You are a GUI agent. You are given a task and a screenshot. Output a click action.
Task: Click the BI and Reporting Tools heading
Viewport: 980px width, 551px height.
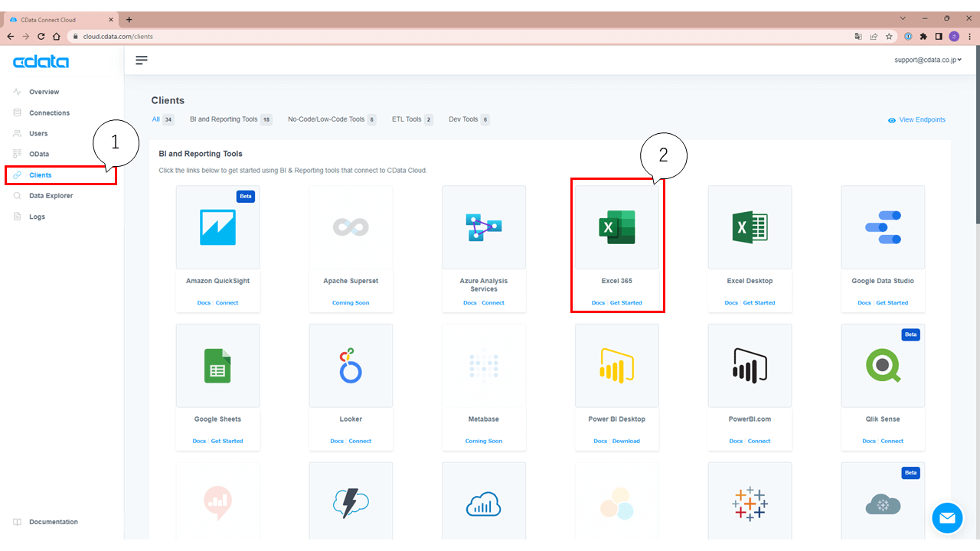pyautogui.click(x=201, y=154)
